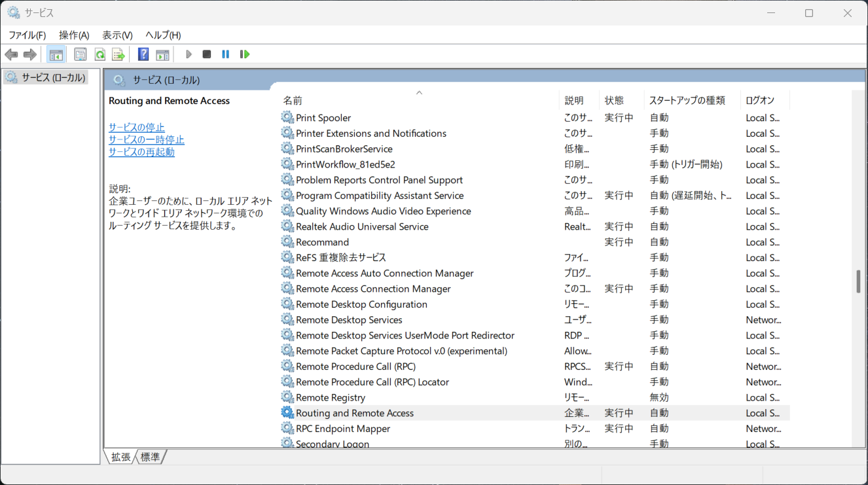Sort by the 名前 column header
The width and height of the screenshot is (868, 485).
(419, 100)
